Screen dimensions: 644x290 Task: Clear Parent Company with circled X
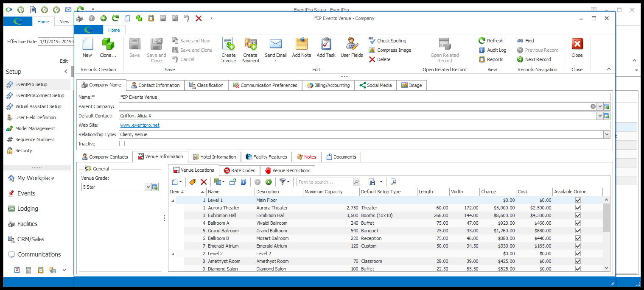(x=593, y=106)
